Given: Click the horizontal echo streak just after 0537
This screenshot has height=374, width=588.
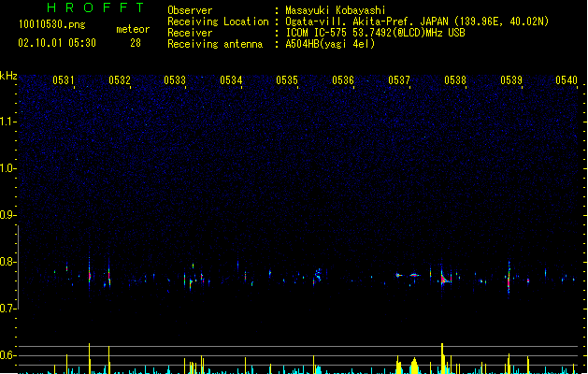Looking at the screenshot, I should click(x=414, y=275).
